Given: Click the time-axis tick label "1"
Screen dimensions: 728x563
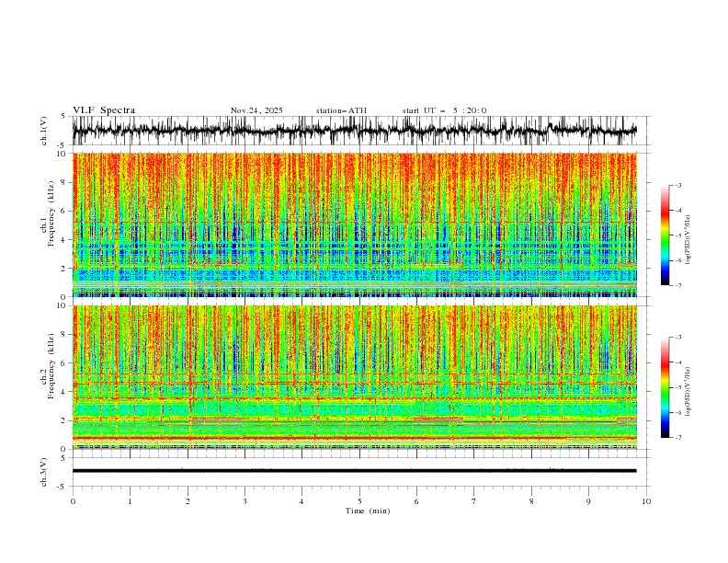Looking at the screenshot, I should [130, 501].
